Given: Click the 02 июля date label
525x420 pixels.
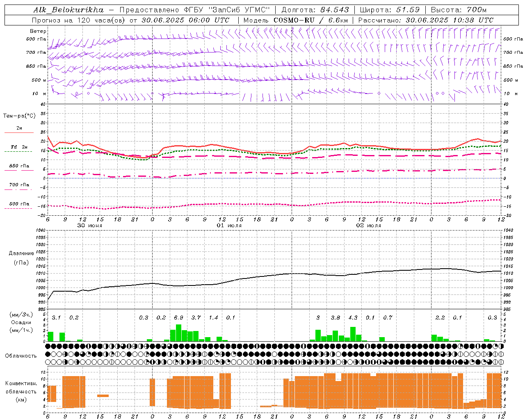Looking at the screenshot, I should [369, 226].
